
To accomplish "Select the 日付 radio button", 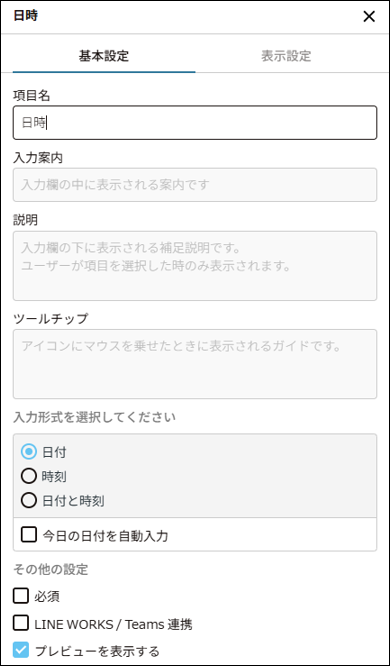I will [x=28, y=452].
